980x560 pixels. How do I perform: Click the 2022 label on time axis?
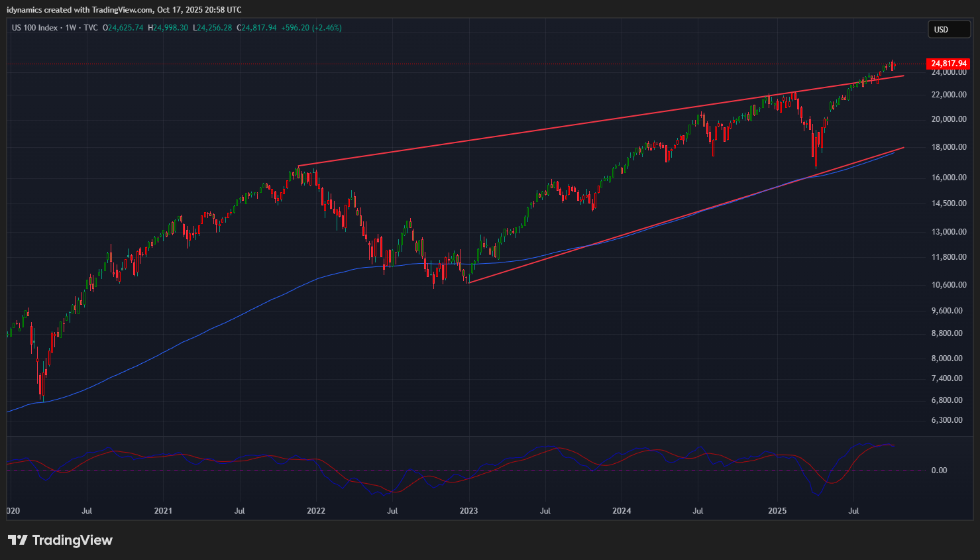(x=316, y=511)
